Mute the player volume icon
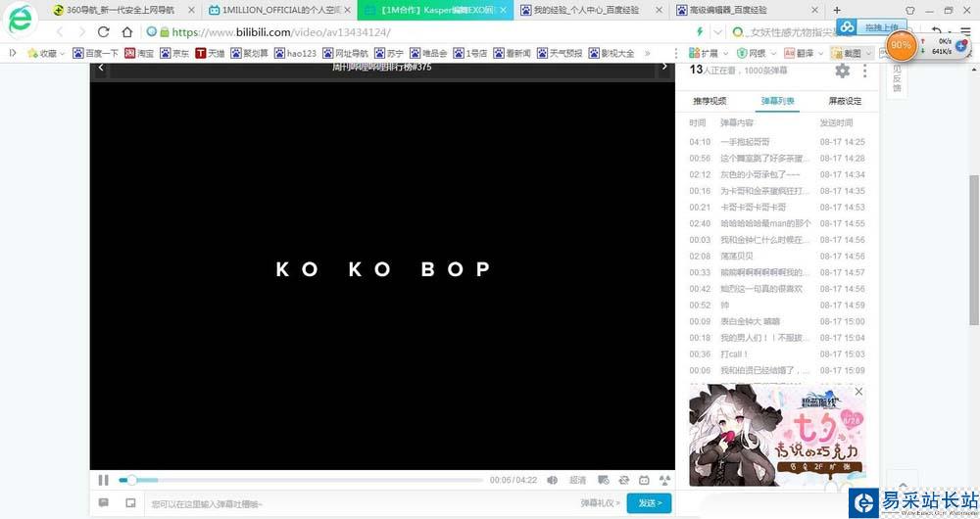980x519 pixels. [553, 480]
